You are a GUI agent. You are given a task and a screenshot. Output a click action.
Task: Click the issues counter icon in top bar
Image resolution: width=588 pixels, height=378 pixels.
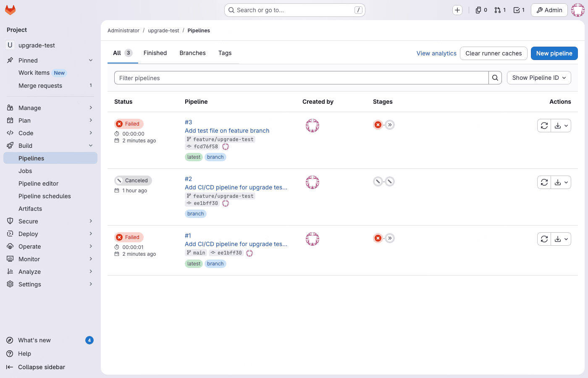pos(478,10)
